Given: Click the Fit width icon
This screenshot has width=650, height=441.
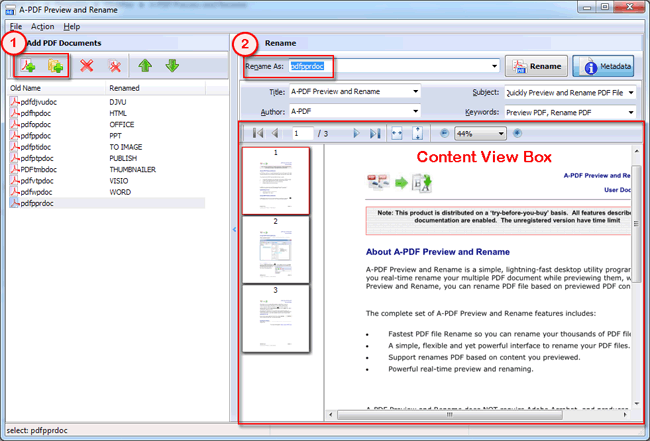Looking at the screenshot, I should (x=397, y=133).
